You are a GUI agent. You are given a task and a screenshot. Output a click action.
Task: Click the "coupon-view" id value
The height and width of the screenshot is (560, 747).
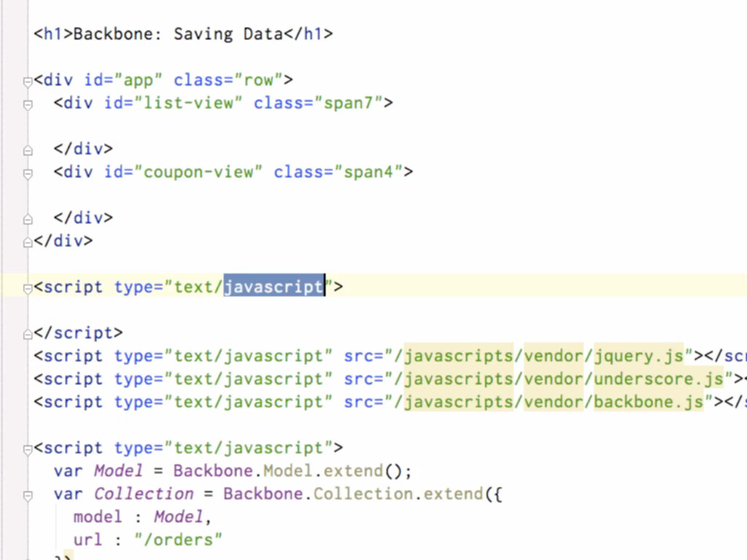[198, 172]
